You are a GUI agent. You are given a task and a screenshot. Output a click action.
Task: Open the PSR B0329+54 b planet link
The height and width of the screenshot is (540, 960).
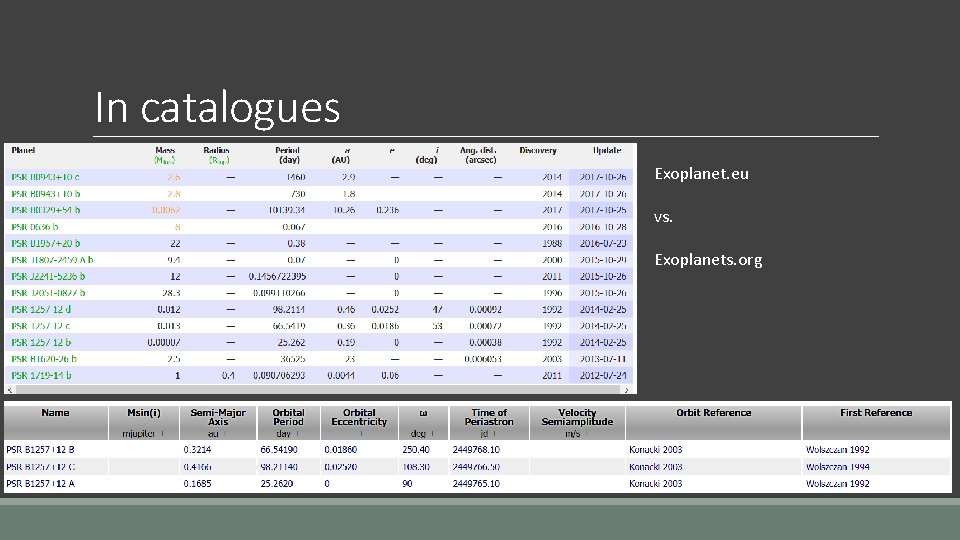point(45,210)
